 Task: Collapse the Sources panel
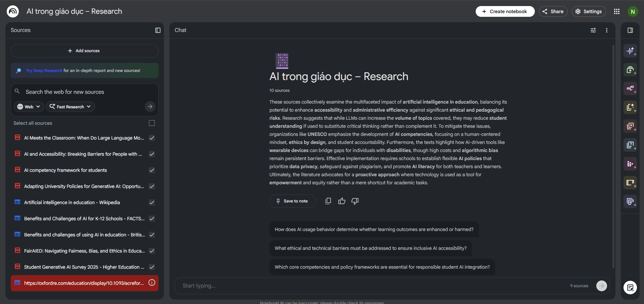158,30
